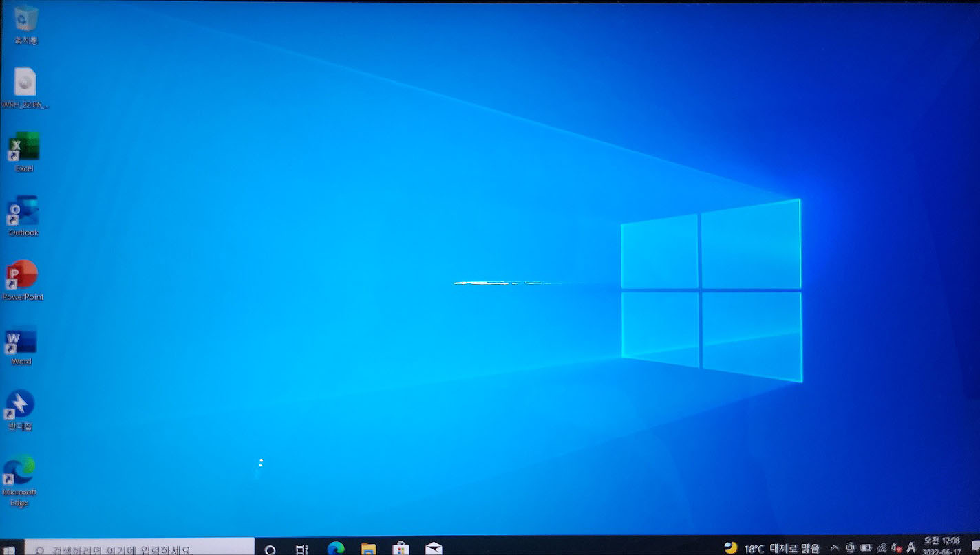Open File Explorer from the taskbar
The width and height of the screenshot is (980, 555).
point(369,549)
